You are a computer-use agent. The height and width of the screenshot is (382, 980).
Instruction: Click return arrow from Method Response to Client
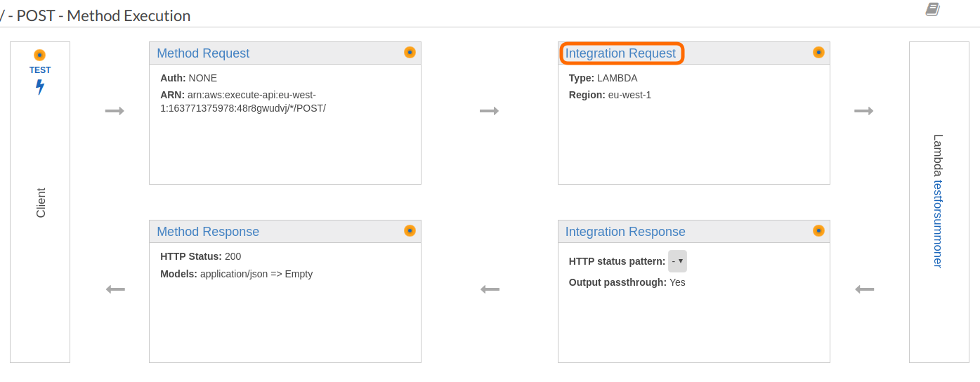point(115,289)
